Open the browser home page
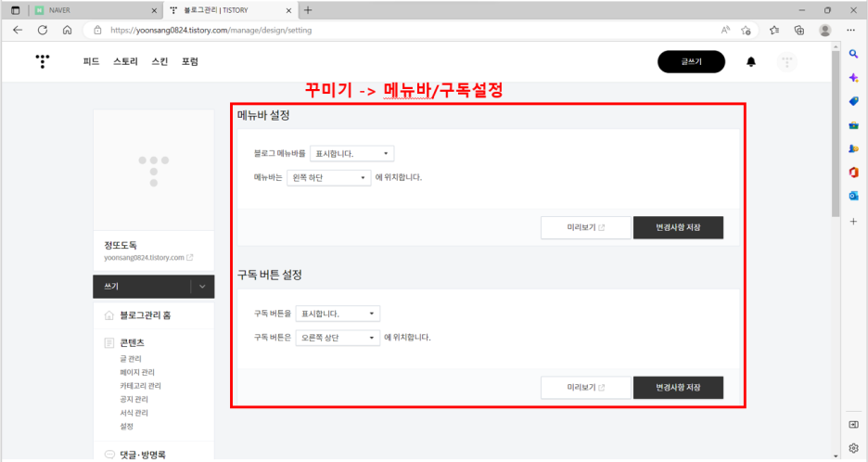 tap(67, 30)
